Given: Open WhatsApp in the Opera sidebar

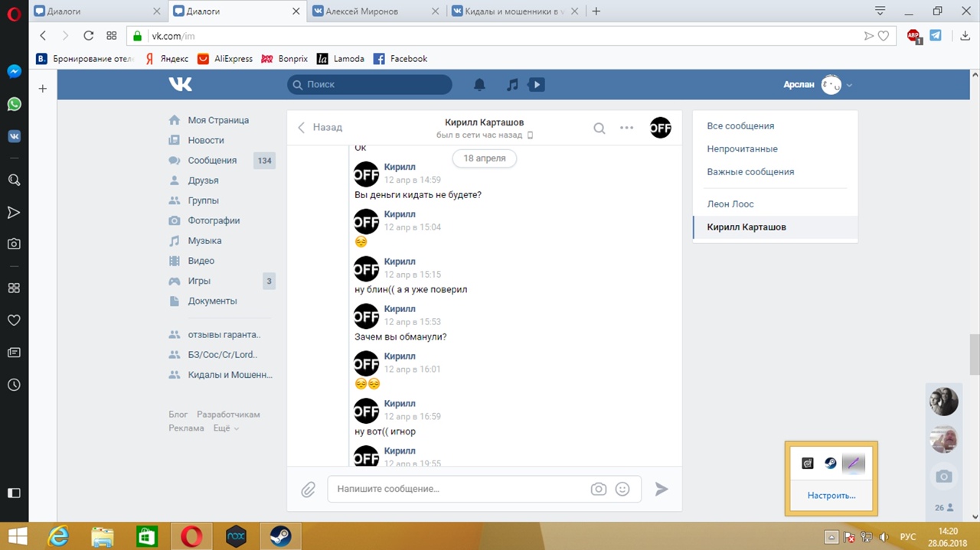Looking at the screenshot, I should point(14,104).
